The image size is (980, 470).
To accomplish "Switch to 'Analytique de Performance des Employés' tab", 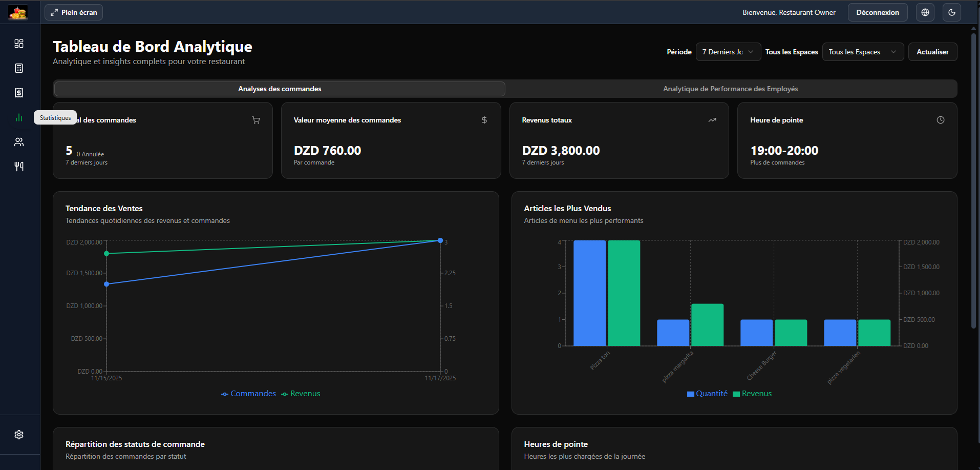I will click(730, 89).
